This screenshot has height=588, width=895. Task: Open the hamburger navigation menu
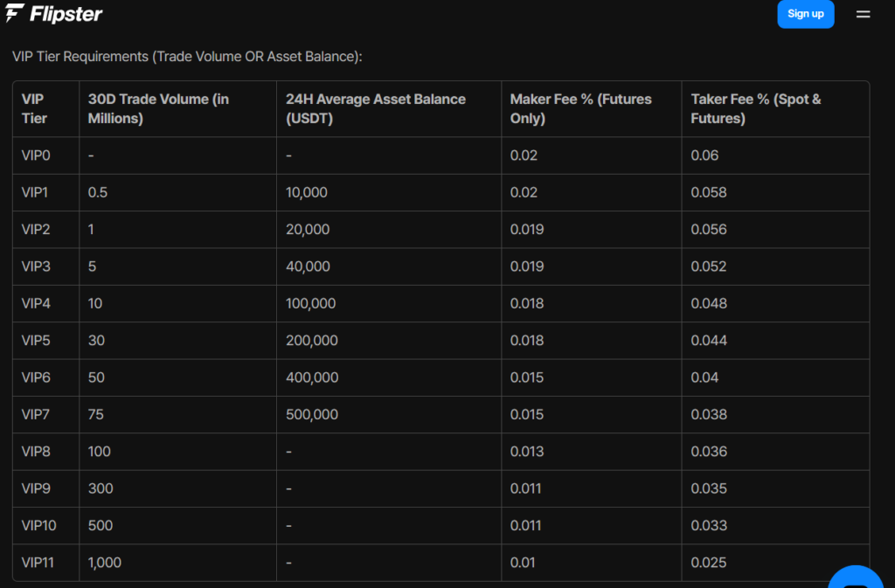(863, 14)
